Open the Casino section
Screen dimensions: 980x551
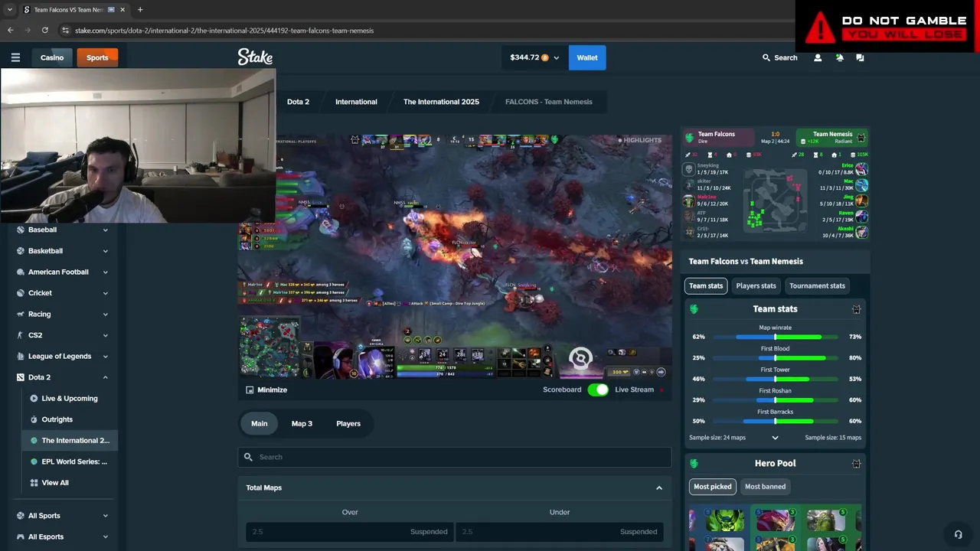point(52,57)
